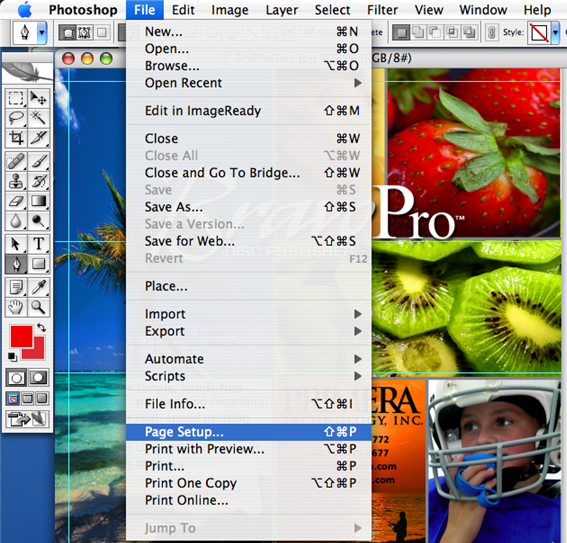Select the Clone Stamp tool
The image size is (567, 543).
[16, 181]
